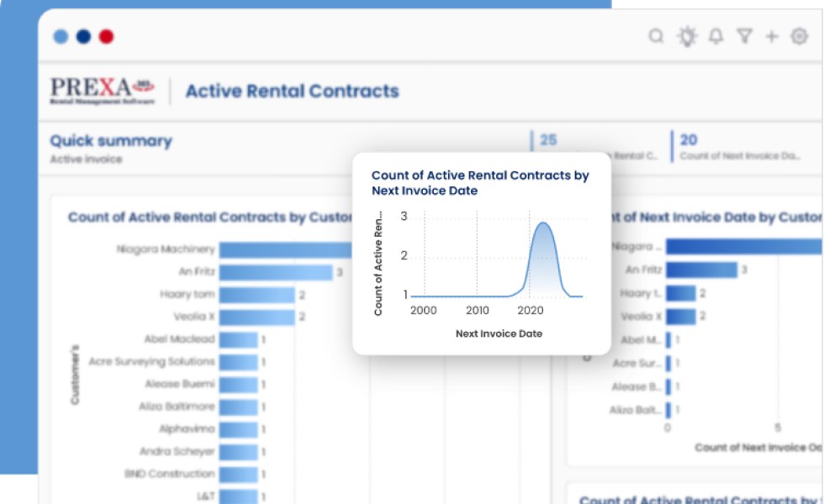Click the Andra Scheyer customer label
824x504 pixels.
click(177, 451)
